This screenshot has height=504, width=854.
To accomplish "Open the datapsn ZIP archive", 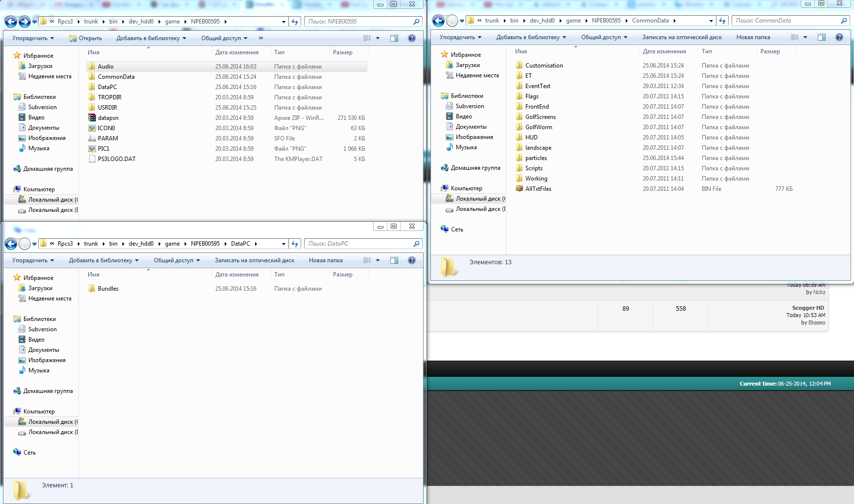I will coord(108,118).
